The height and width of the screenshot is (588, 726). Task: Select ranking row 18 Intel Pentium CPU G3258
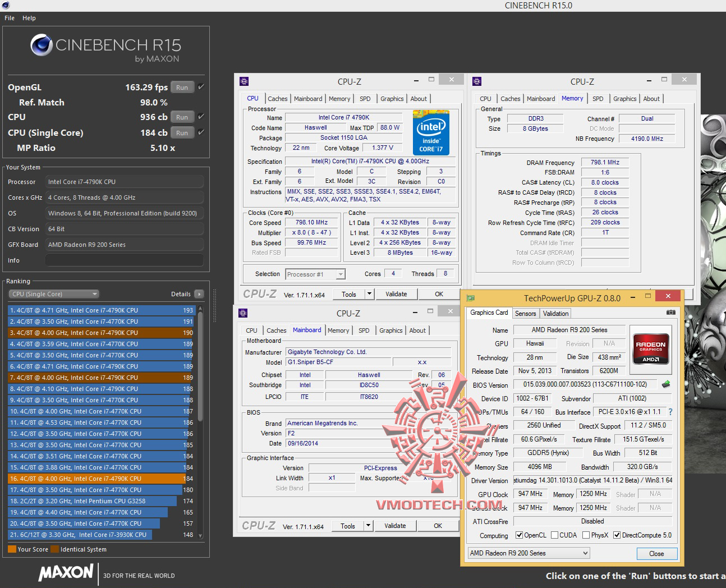102,501
